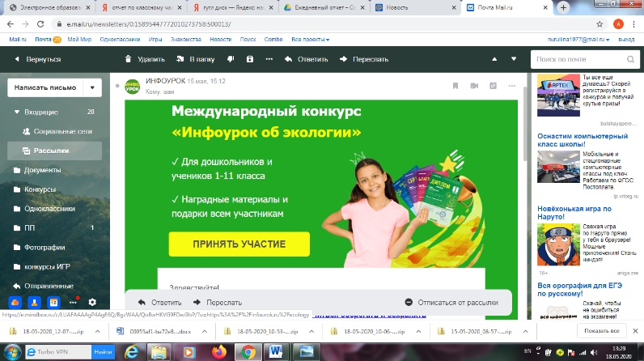This screenshot has height=361, width=644.
Task: Click Вернуться to go back
Action: tap(38, 59)
